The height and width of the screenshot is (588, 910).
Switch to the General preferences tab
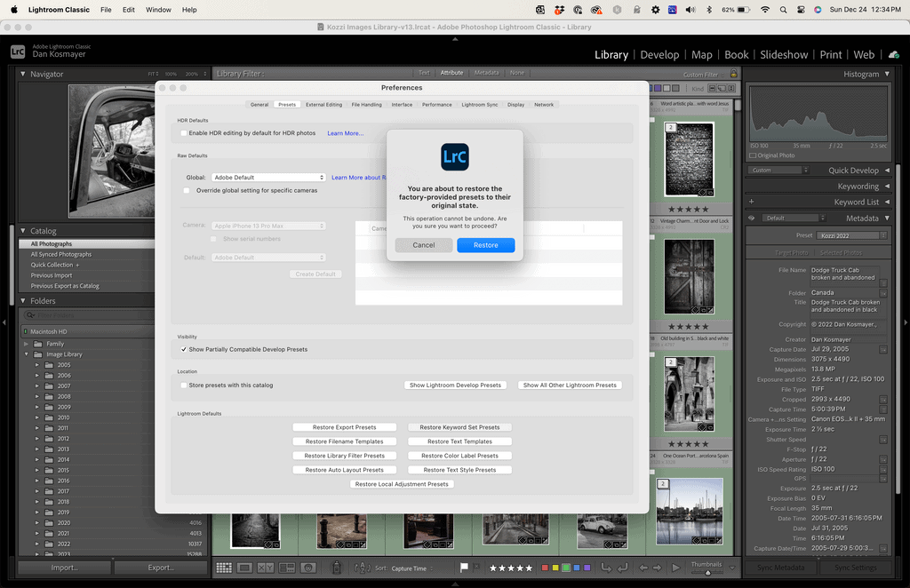point(259,105)
